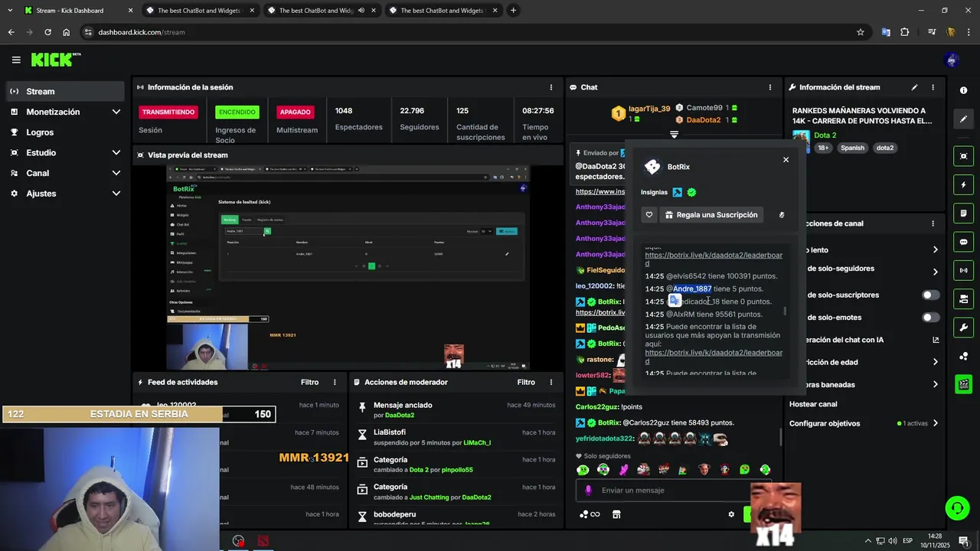Open the shop icon below the chat input
Image resolution: width=980 pixels, height=551 pixels.
tap(616, 514)
